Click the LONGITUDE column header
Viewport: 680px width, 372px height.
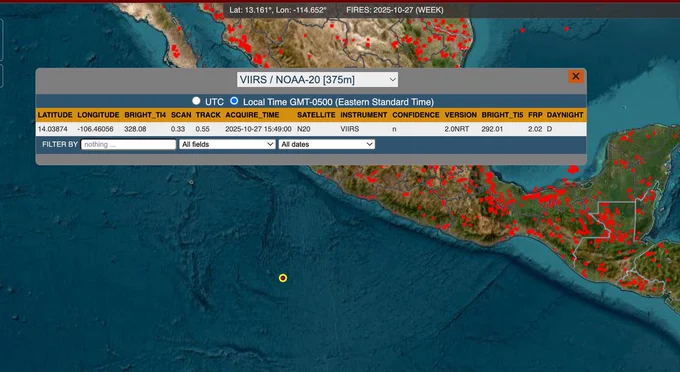pyautogui.click(x=98, y=115)
